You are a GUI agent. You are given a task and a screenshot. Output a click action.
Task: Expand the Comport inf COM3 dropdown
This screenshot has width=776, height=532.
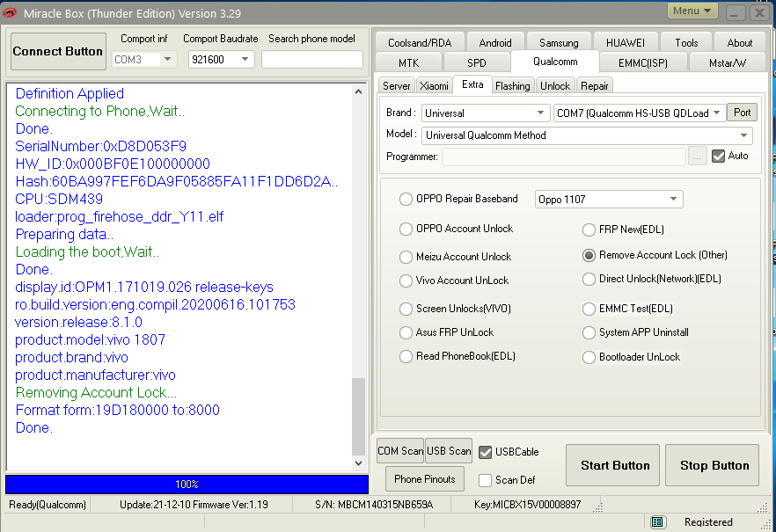(x=168, y=59)
